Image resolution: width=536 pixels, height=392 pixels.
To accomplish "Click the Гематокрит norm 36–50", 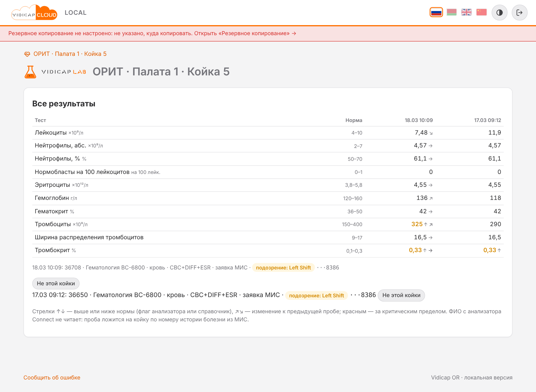I will [x=355, y=212].
